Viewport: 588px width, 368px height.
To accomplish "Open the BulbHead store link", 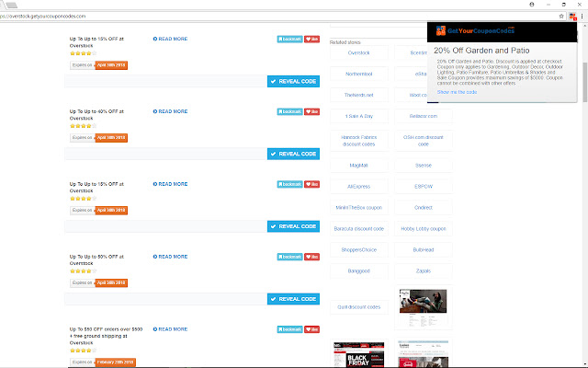I will tap(424, 249).
